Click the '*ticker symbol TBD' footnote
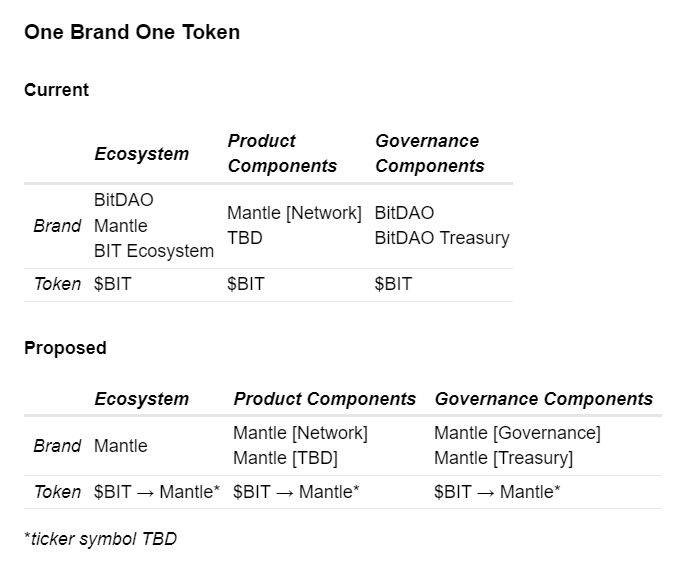Image resolution: width=693 pixels, height=570 pixels. (101, 539)
